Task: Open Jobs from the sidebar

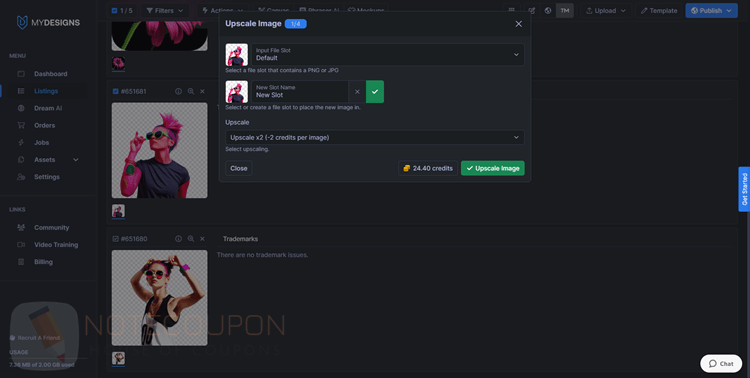Action: coord(42,143)
